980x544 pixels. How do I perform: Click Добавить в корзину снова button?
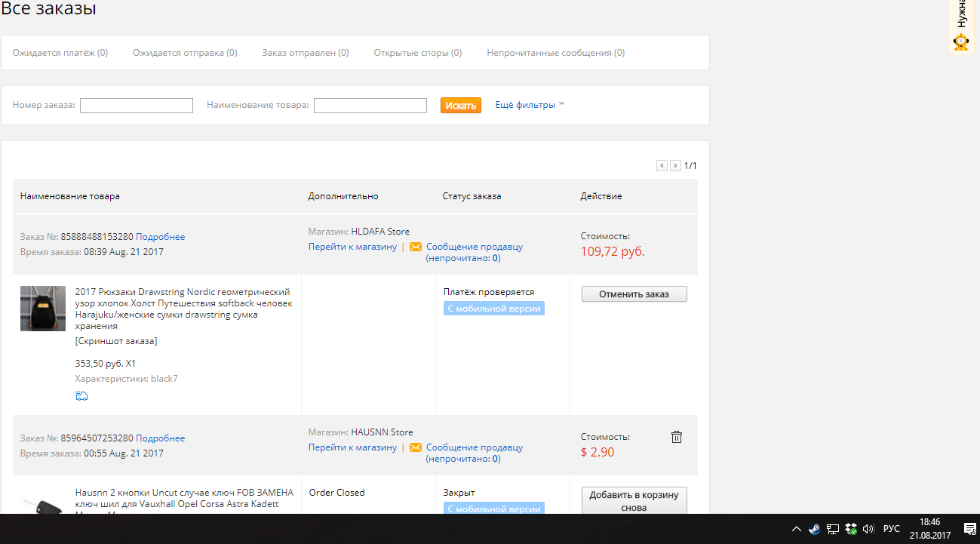[x=634, y=501]
